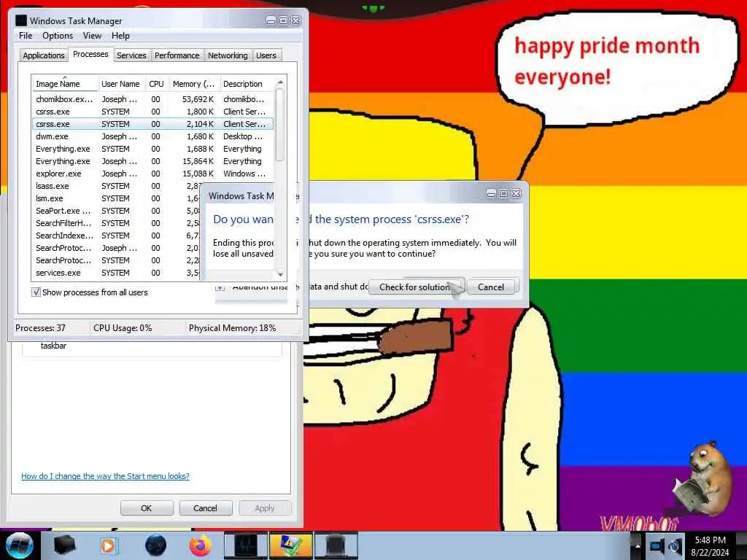The width and height of the screenshot is (747, 560).
Task: Switch to Task Manager taskbar button
Action: pos(245,545)
